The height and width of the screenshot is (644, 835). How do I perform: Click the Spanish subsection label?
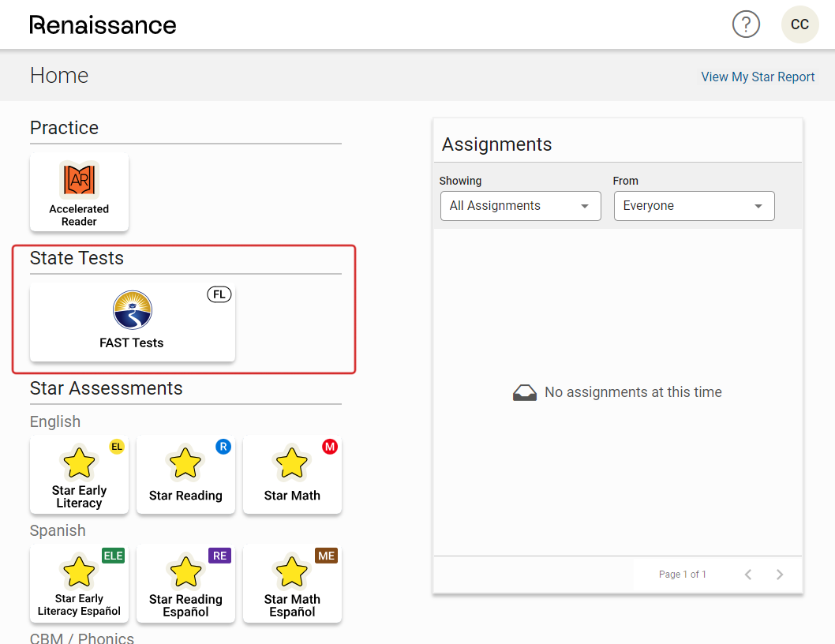coord(58,530)
